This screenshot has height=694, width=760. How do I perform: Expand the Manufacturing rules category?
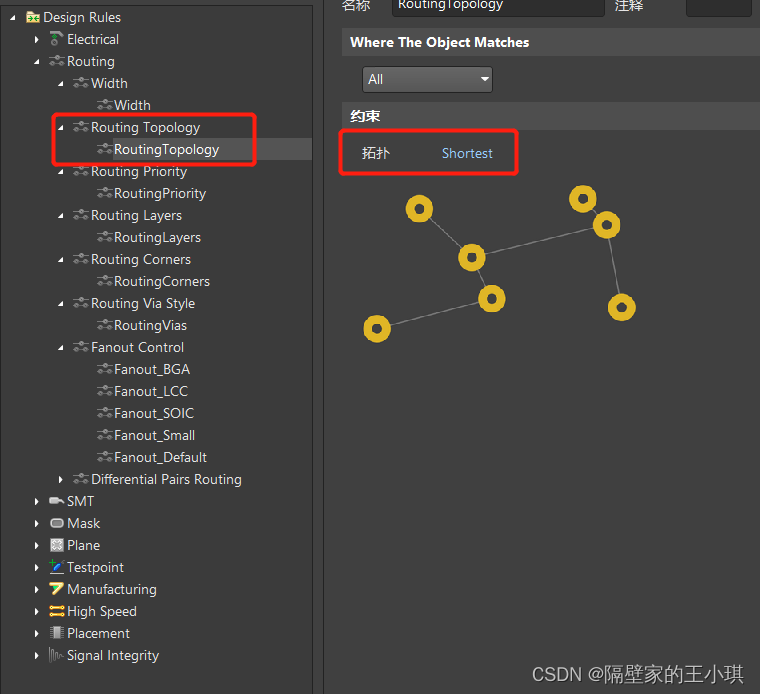[x=36, y=590]
